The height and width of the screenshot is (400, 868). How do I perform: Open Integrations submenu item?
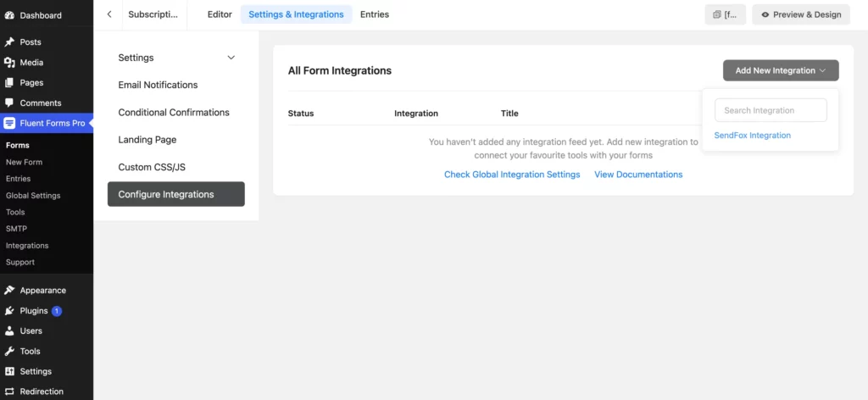point(27,245)
